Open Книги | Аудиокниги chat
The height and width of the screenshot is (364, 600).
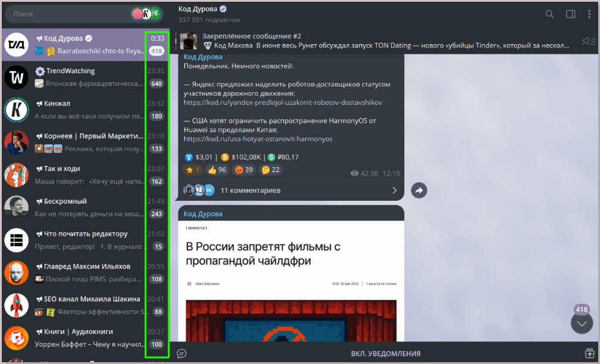click(x=85, y=338)
